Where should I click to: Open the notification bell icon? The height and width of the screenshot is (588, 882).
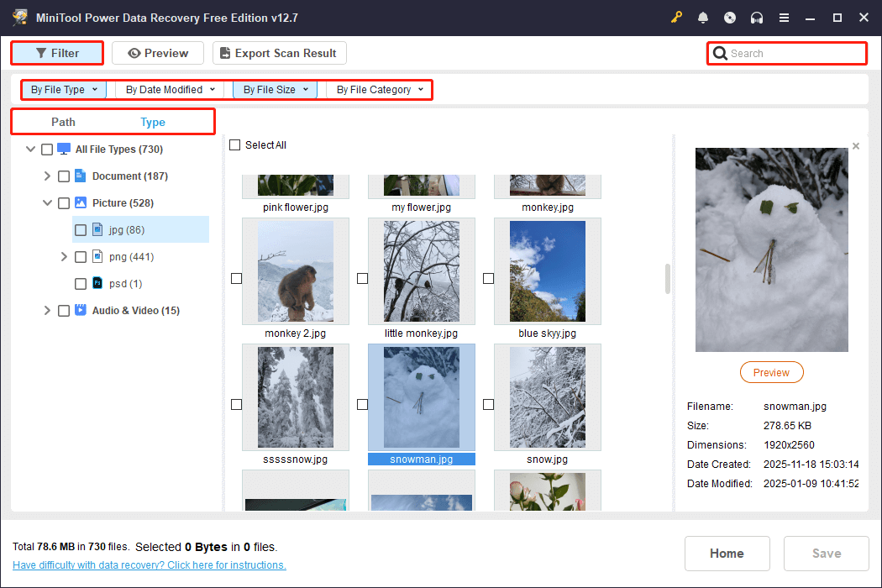703,18
